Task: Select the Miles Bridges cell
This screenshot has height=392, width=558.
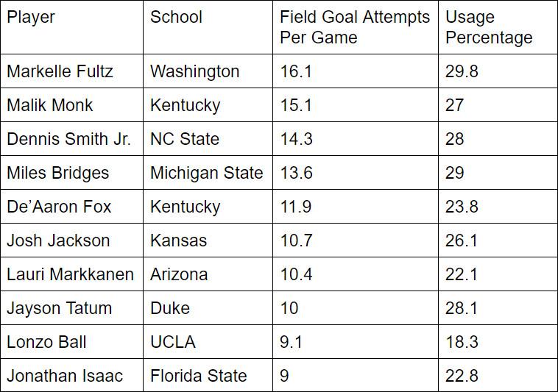Action: click(x=57, y=173)
